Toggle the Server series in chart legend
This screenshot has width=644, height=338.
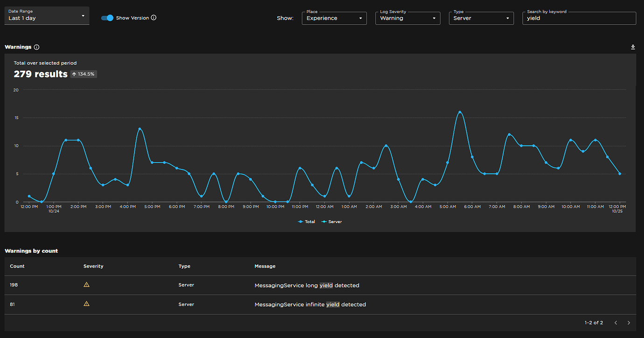tap(332, 222)
